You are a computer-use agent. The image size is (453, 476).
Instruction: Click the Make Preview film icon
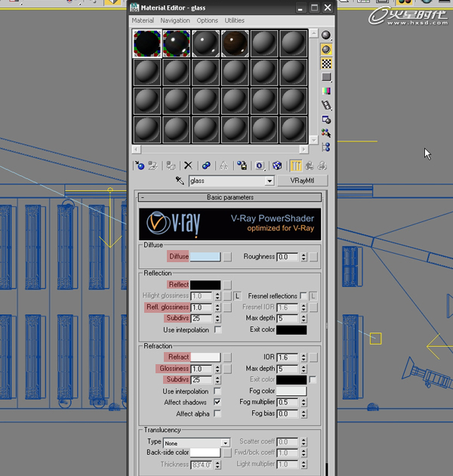[326, 105]
